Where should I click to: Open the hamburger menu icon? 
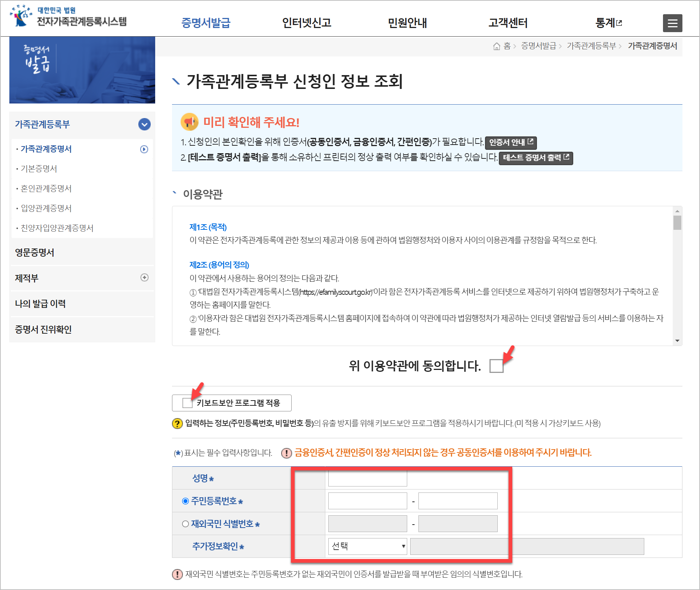coord(672,23)
